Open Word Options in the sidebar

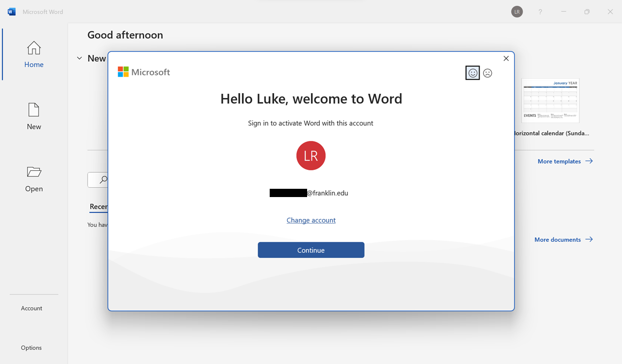tap(32, 347)
